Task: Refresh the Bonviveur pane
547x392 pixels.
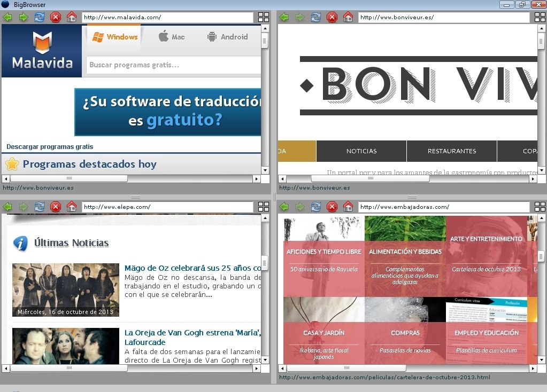Action: pos(315,17)
